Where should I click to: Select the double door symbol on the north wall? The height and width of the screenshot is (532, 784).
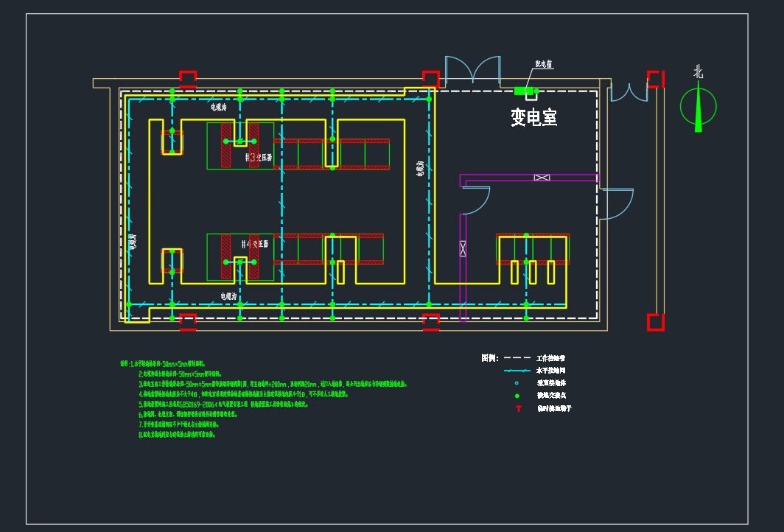pos(472,69)
